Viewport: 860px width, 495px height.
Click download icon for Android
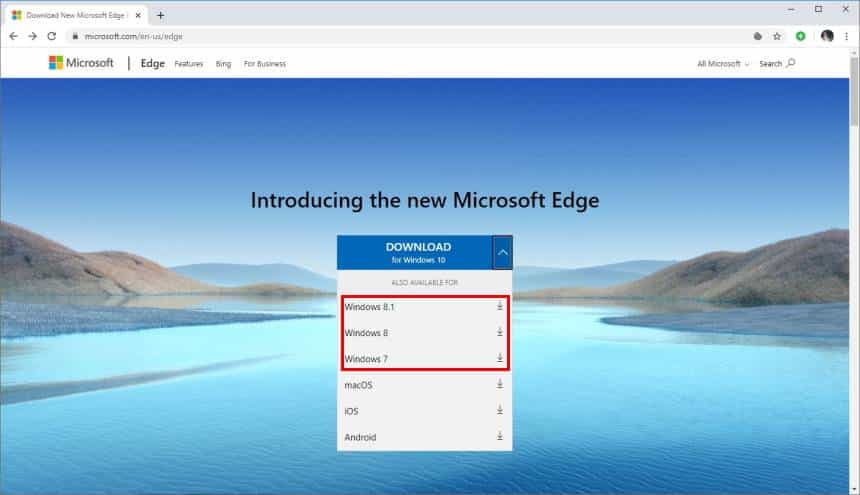click(500, 436)
